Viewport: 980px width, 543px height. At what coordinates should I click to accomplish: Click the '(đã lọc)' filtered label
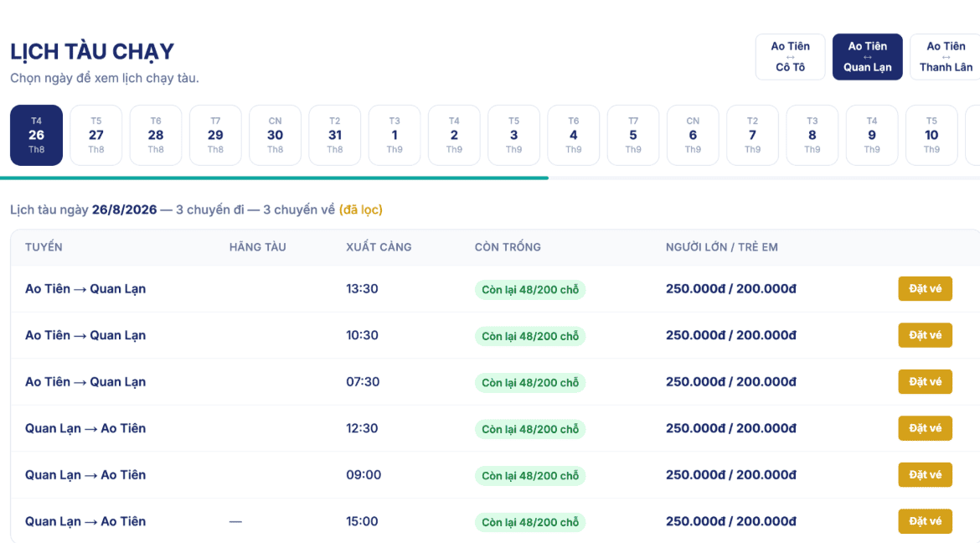point(361,209)
